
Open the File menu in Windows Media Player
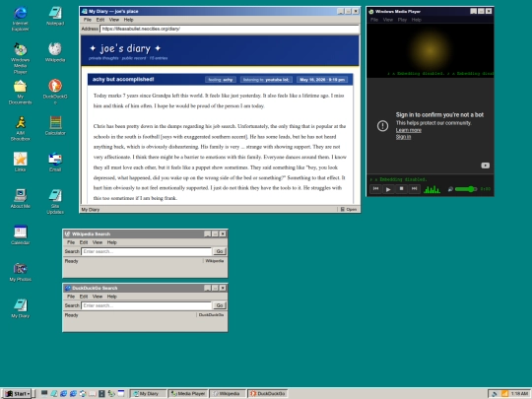click(374, 20)
